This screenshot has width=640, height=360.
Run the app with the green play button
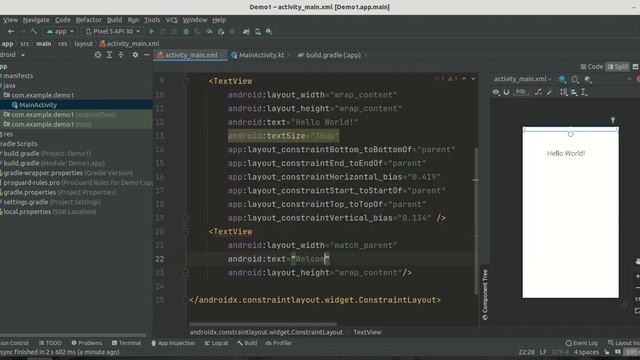[x=151, y=31]
